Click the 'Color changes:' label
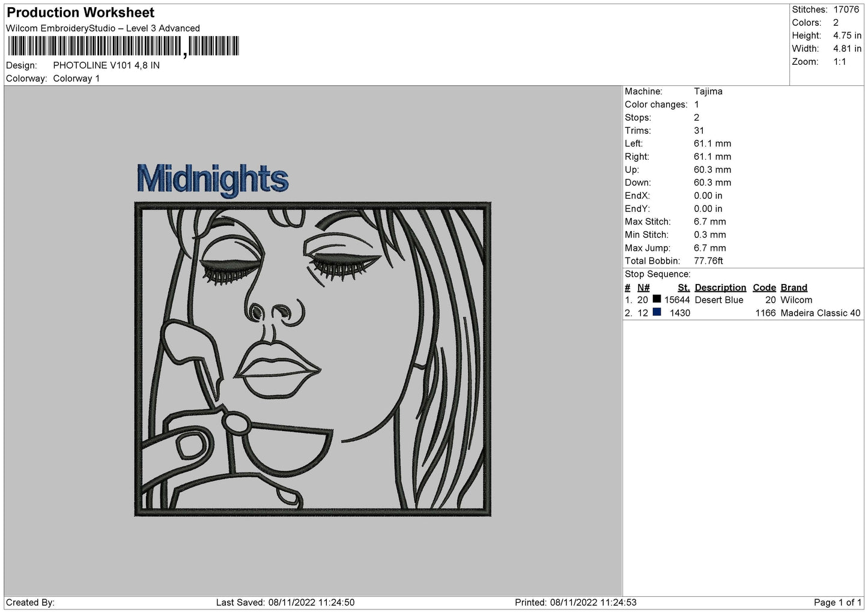Screen dimensions: 868x613 click(x=656, y=104)
